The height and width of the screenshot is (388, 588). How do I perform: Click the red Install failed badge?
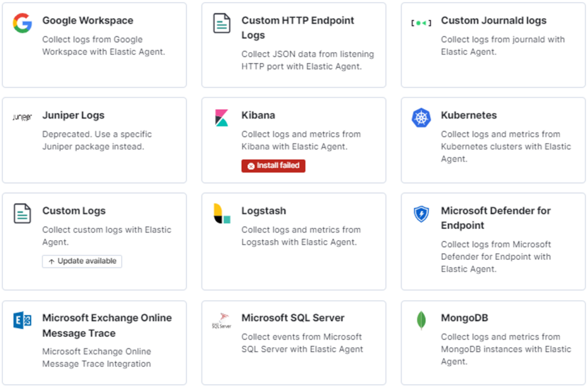273,166
